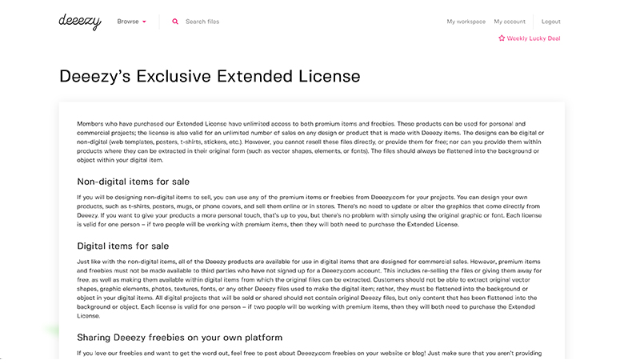Click the deeezy logo
This screenshot has height=364, width=624.
tap(80, 22)
